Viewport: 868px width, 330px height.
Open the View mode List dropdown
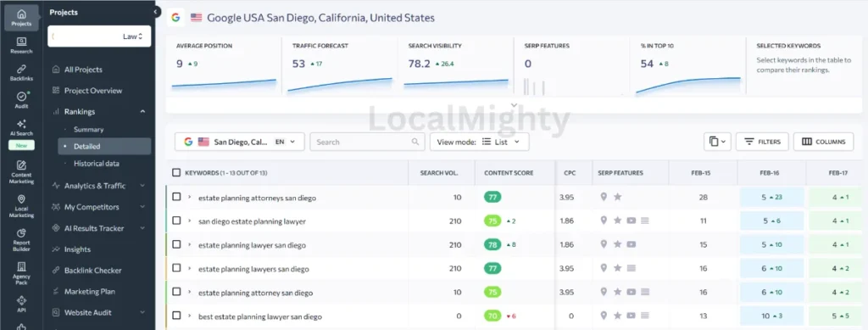pyautogui.click(x=480, y=142)
